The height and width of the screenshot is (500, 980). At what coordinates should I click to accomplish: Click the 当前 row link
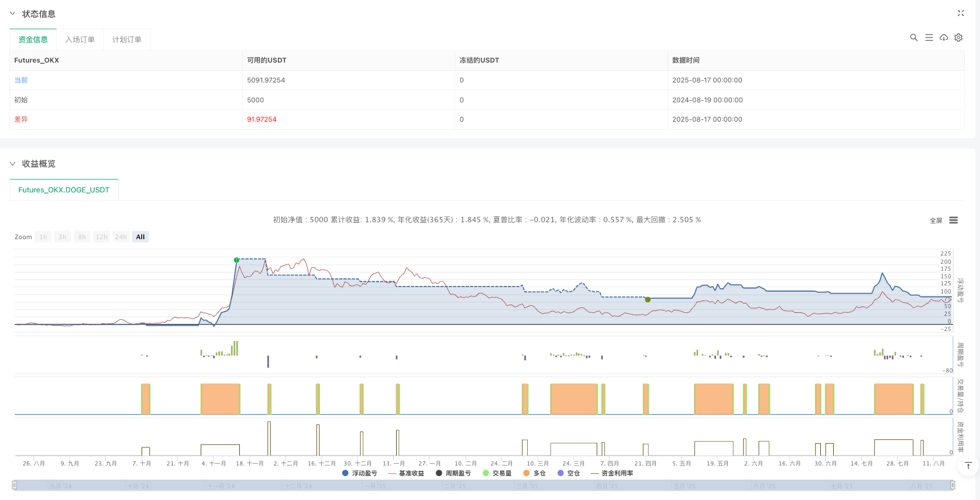pyautogui.click(x=21, y=80)
